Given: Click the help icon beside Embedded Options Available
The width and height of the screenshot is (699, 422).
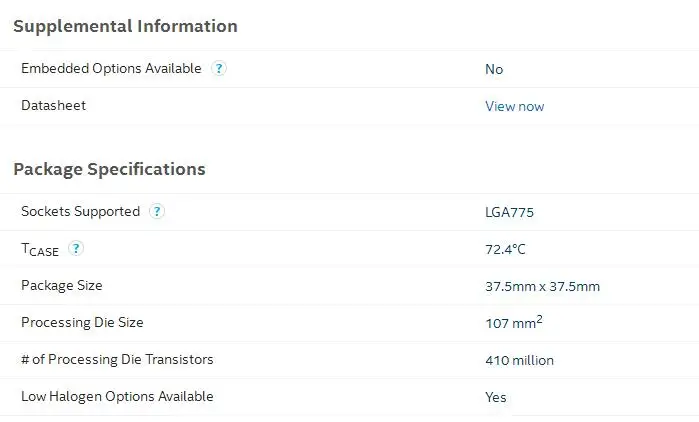Looking at the screenshot, I should [219, 69].
